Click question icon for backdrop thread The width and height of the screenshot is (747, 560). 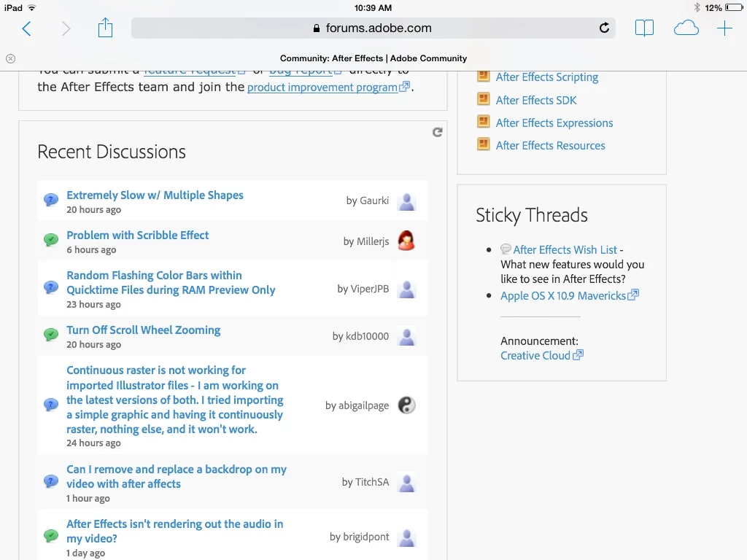coord(51,481)
